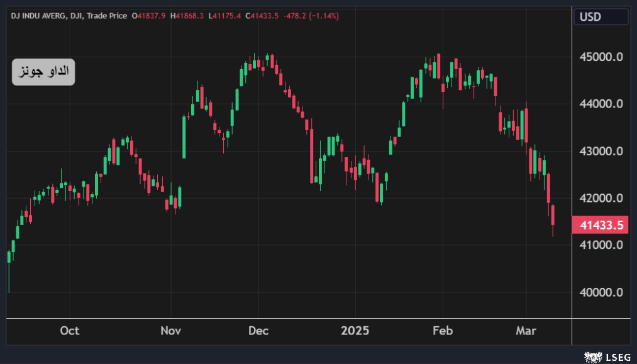The height and width of the screenshot is (364, 637).
Task: Click the 43000.0 price axis label
Action: (602, 151)
